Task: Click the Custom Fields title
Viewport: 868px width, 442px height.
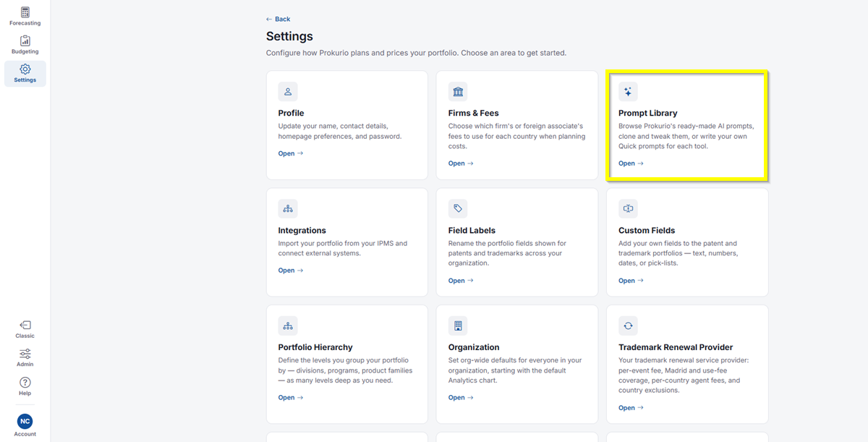Action: pos(647,230)
